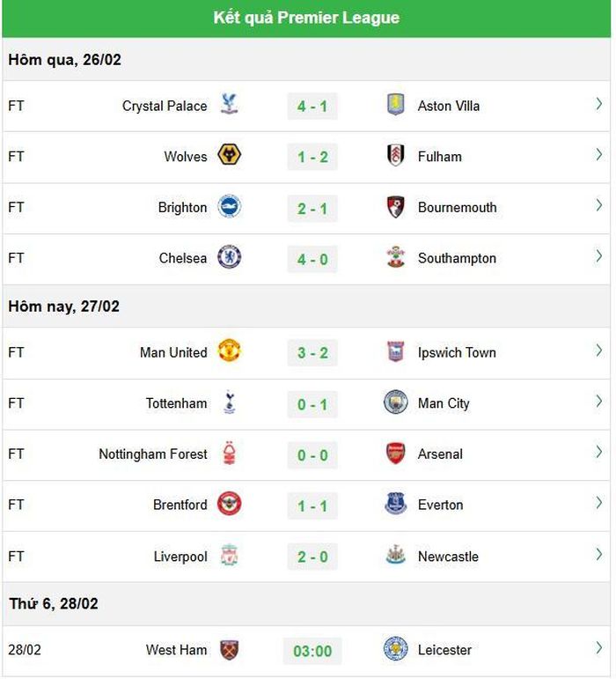Select the Newcastle club logo
This screenshot has height=679, width=616.
point(395,555)
